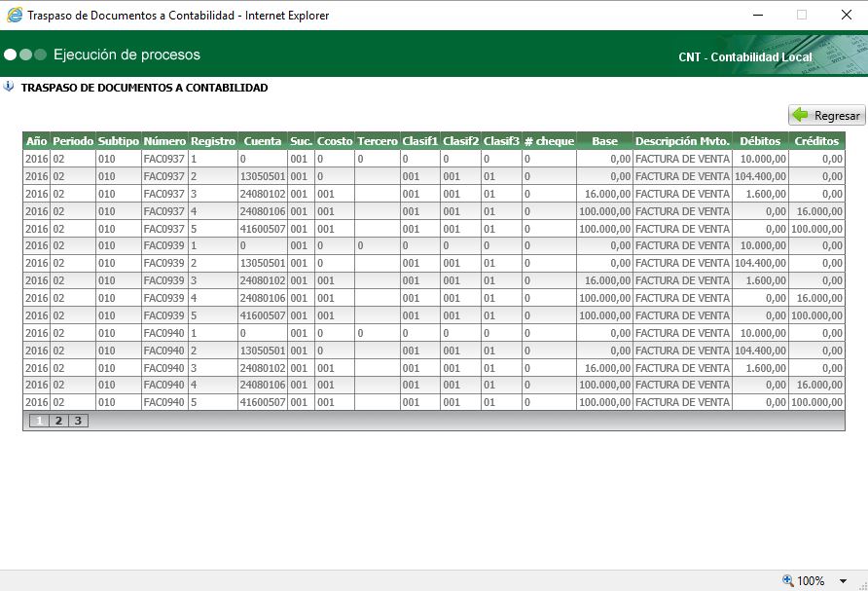Viewport: 868px width, 591px height.
Task: Click the Clasif3 column header
Action: pos(501,141)
